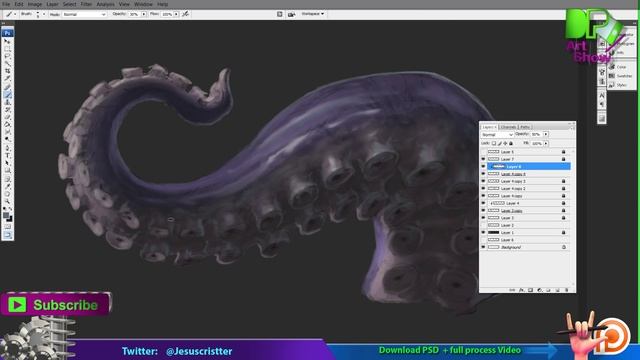
Task: Open the File menu
Action: 6,4
